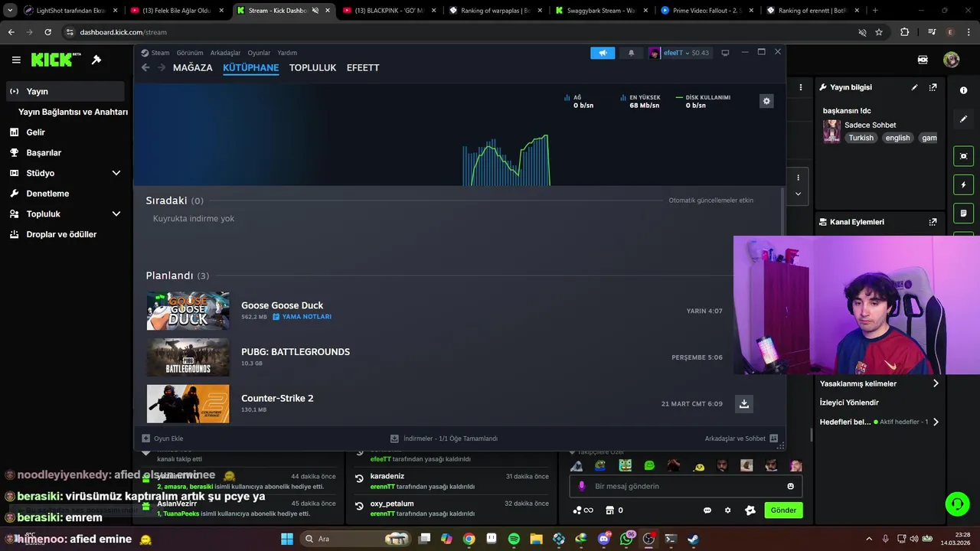The width and height of the screenshot is (980, 551).
Task: Open the info icon in Kick right rail
Action: (x=963, y=90)
